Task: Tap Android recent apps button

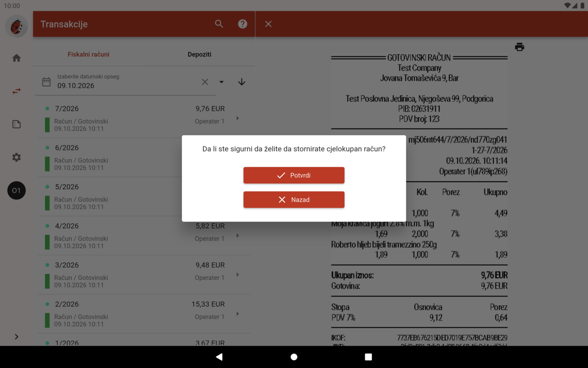Action: pos(368,357)
